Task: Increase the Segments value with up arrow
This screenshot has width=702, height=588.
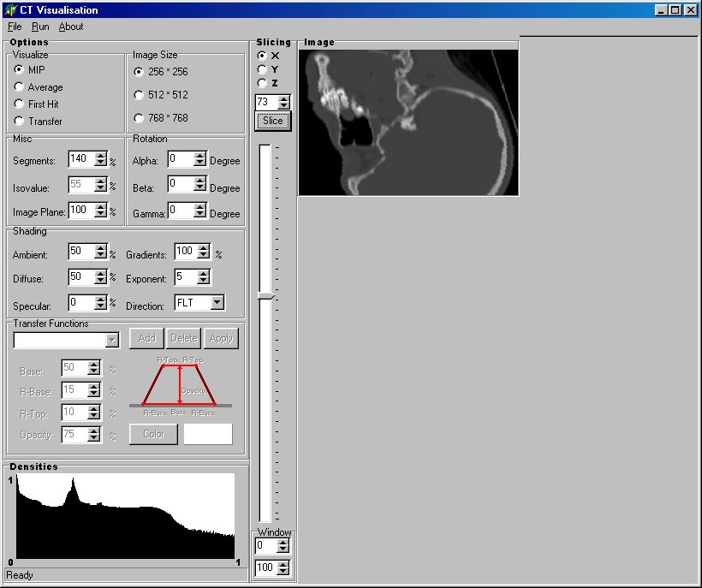Action: coord(100,156)
